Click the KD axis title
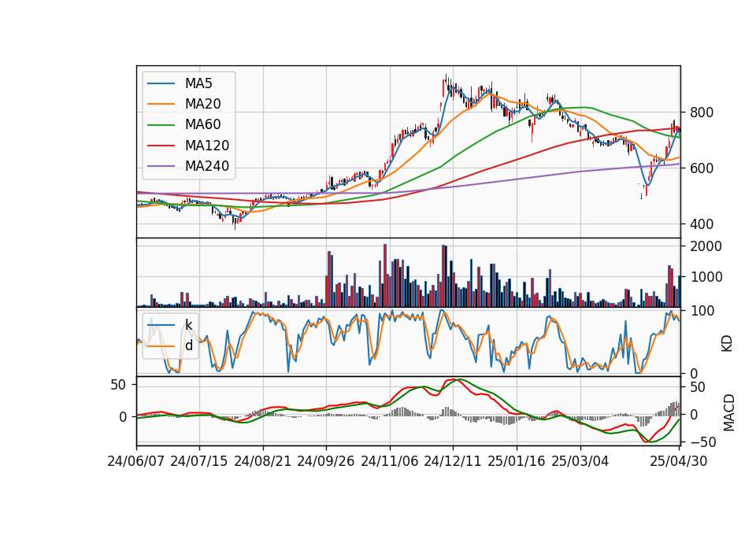Screen dimensions: 756x543 pos(727,343)
